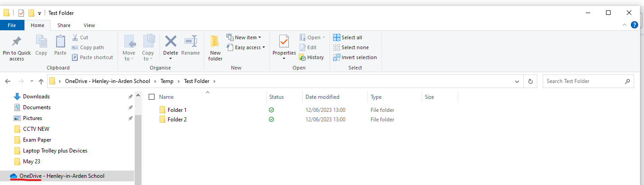
Task: Click the Help question mark icon
Action: click(635, 25)
